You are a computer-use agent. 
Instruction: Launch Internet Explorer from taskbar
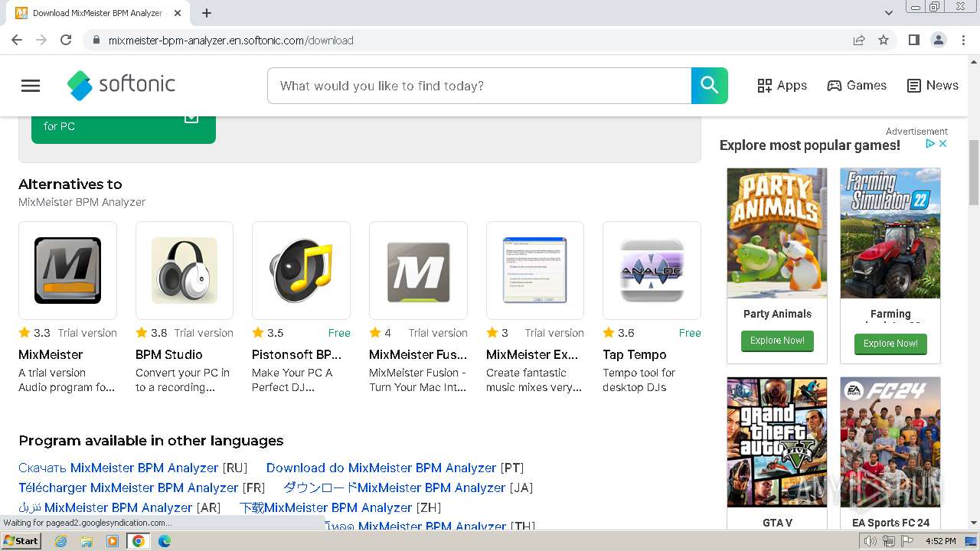coord(61,540)
